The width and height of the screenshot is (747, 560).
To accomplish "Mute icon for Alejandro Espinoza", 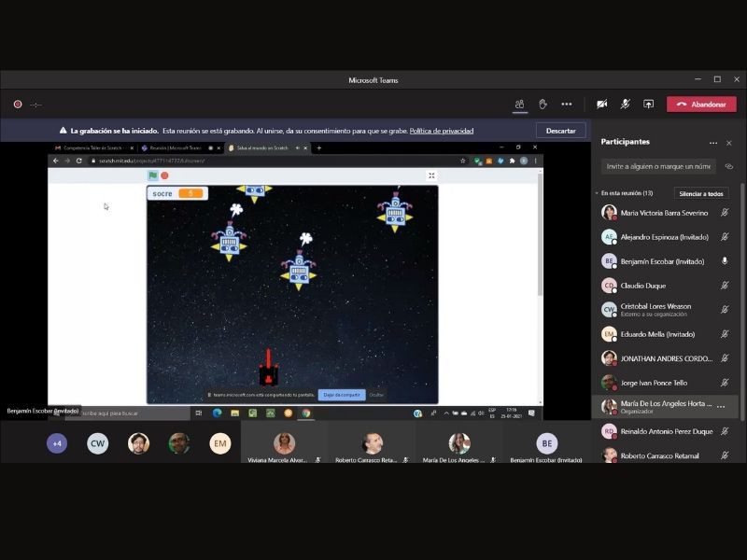I will [725, 237].
